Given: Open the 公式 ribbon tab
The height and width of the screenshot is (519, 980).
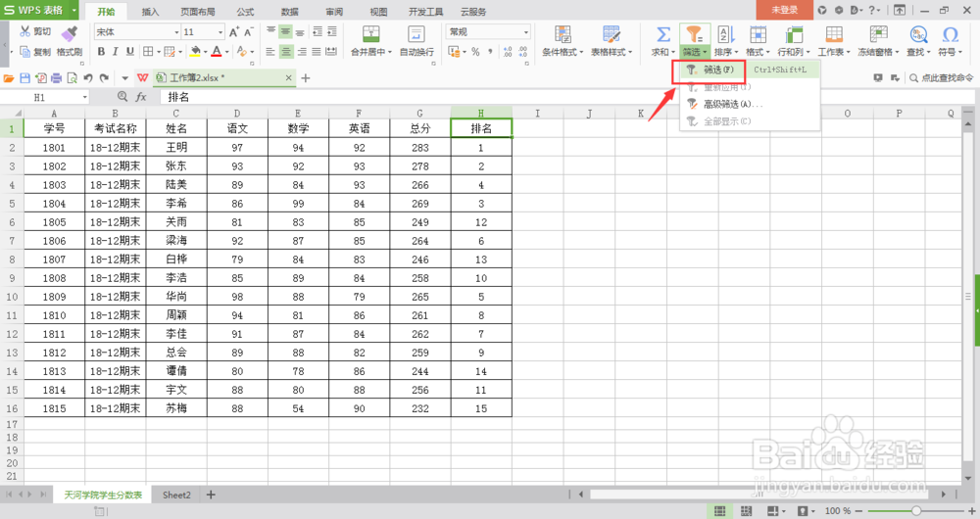Looking at the screenshot, I should (245, 11).
